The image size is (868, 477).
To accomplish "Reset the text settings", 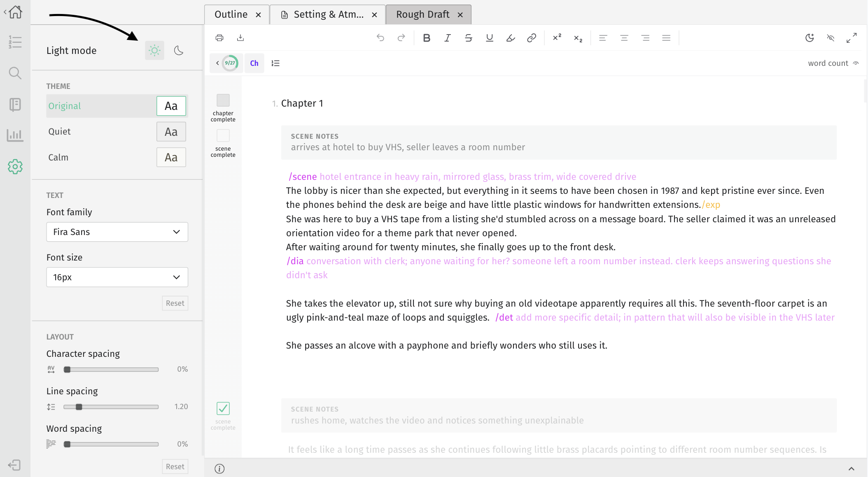I will 175,303.
